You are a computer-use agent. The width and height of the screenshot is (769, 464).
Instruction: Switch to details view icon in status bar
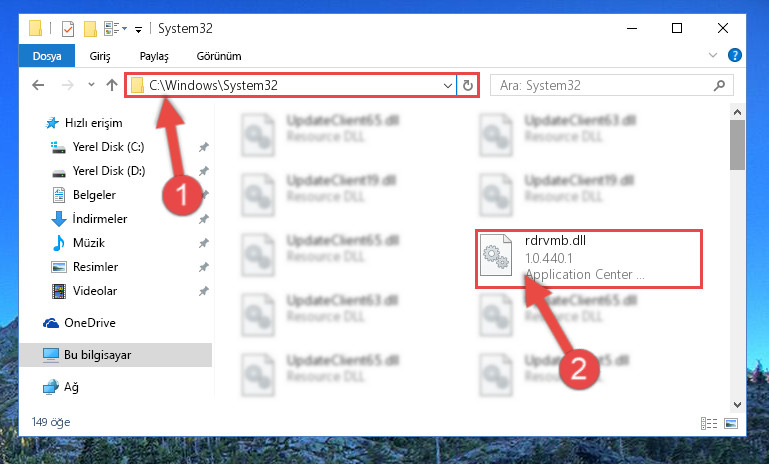point(709,423)
